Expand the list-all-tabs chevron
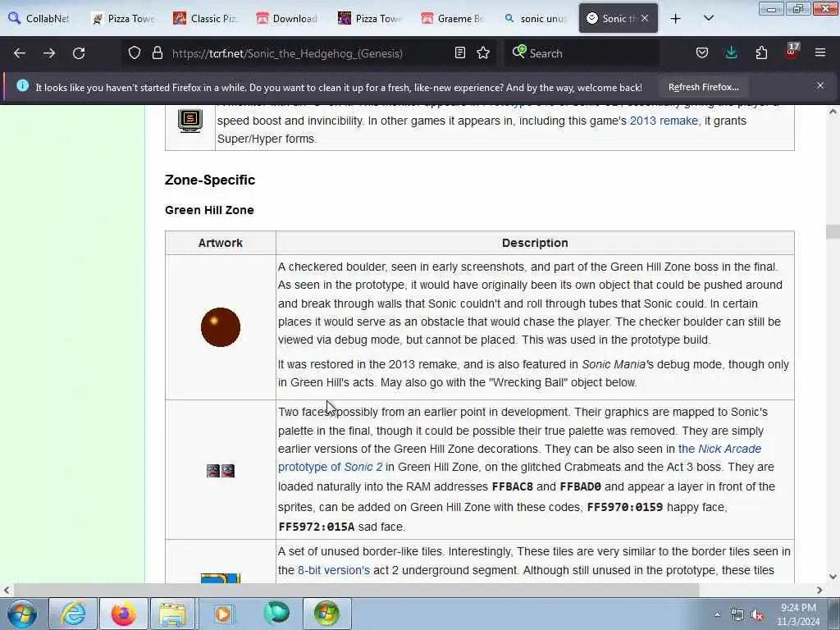Image resolution: width=840 pixels, height=630 pixels. 708,19
